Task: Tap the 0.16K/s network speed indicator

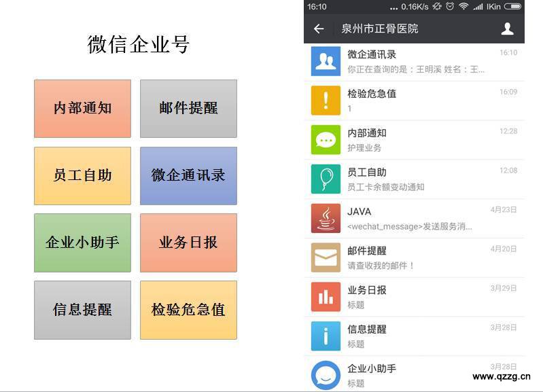Action: point(415,7)
